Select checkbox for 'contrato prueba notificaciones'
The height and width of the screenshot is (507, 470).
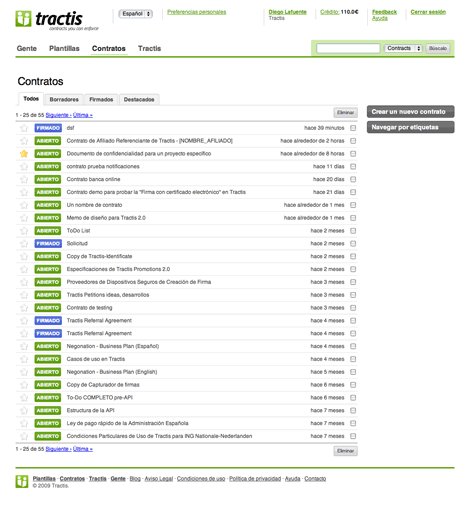click(353, 166)
